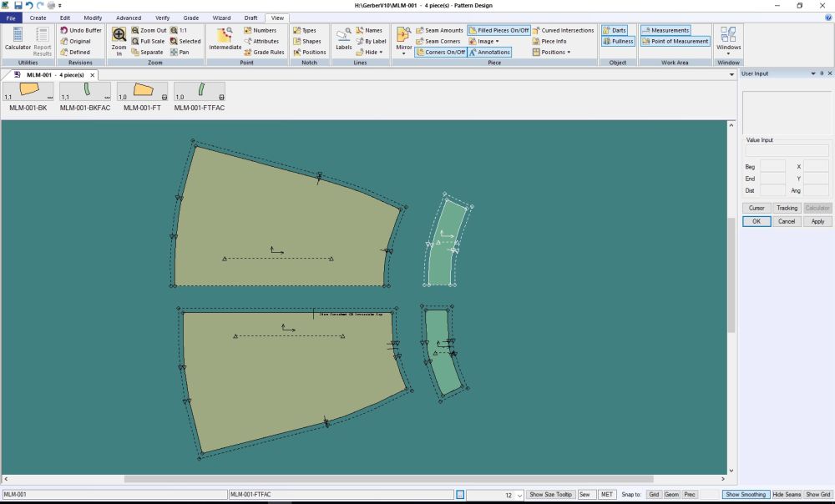Image resolution: width=835 pixels, height=504 pixels.
Task: Click Zoom Out in ribbon
Action: [149, 30]
